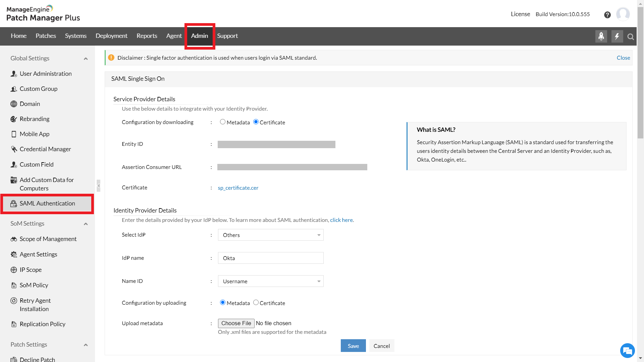Click the lightning bolt quick actions icon
Image resolution: width=644 pixels, height=362 pixels.
click(x=617, y=36)
